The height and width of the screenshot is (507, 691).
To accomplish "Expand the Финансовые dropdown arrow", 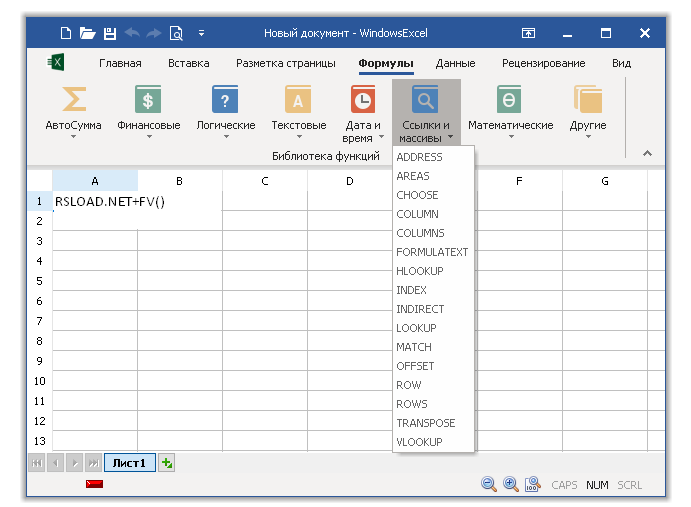I will tap(149, 137).
